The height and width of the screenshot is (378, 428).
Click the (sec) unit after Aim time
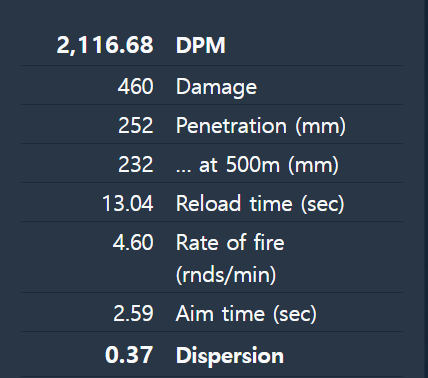[x=295, y=314]
